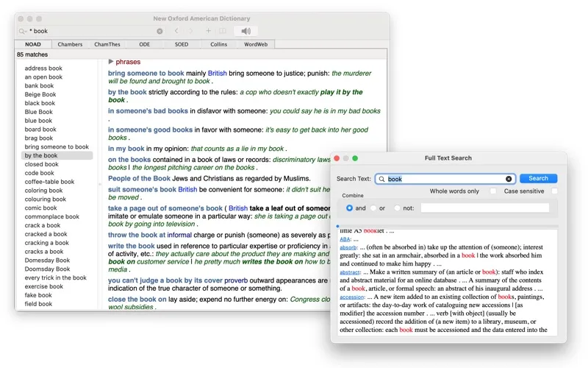Click 'People of the Book' phrase heading
The image size is (588, 368).
point(139,178)
